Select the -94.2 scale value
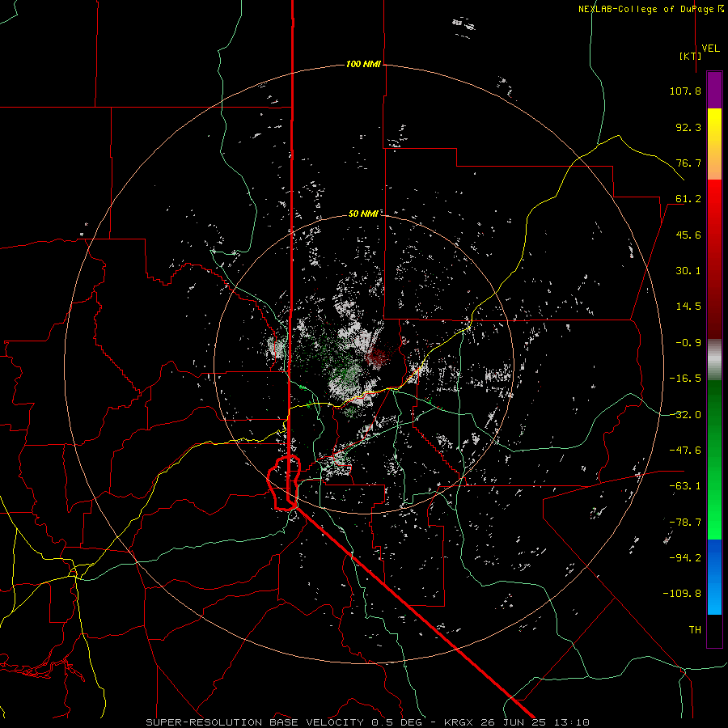 pyautogui.click(x=685, y=557)
